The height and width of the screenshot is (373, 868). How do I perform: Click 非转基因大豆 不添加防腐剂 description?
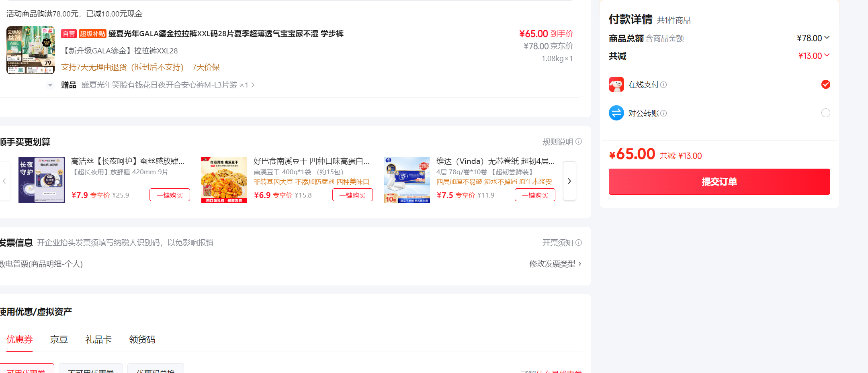click(311, 181)
